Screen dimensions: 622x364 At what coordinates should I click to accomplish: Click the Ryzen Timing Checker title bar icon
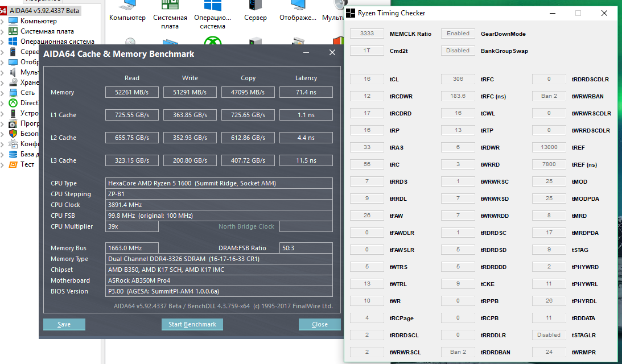pyautogui.click(x=351, y=13)
